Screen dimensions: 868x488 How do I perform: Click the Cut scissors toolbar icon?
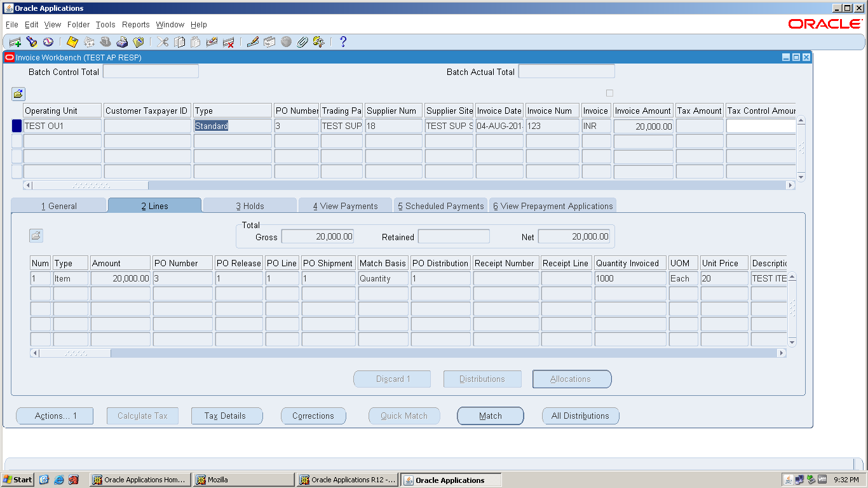163,42
